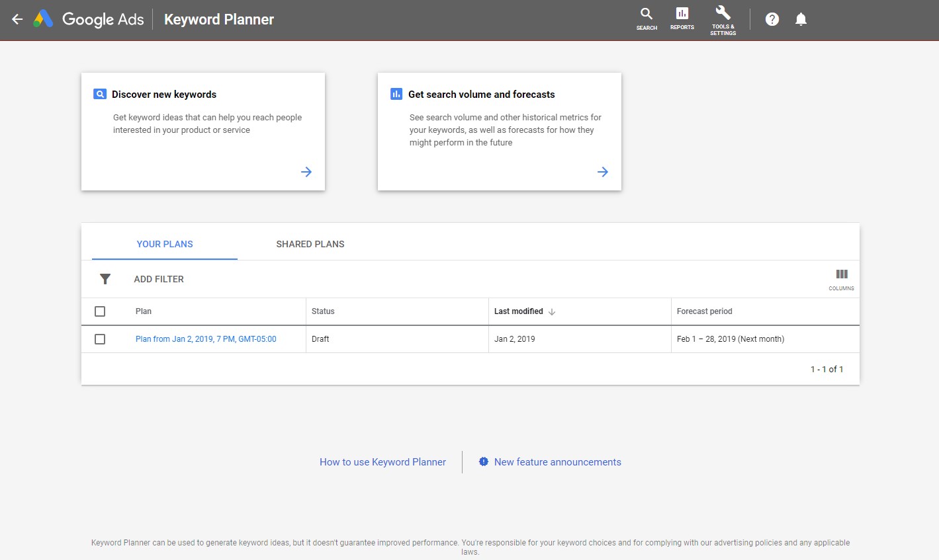The width and height of the screenshot is (939, 560).
Task: Toggle the select-all checkbox in table header
Action: (100, 311)
